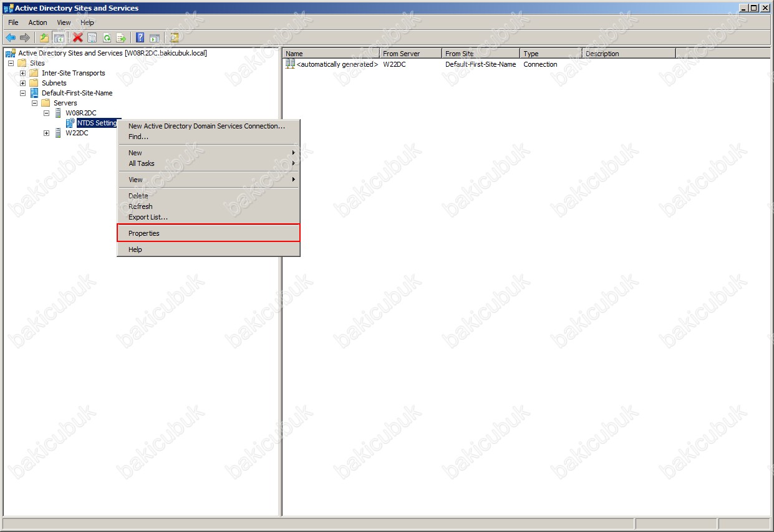Collapse the Servers node
This screenshot has height=532, width=774.
coord(34,103)
